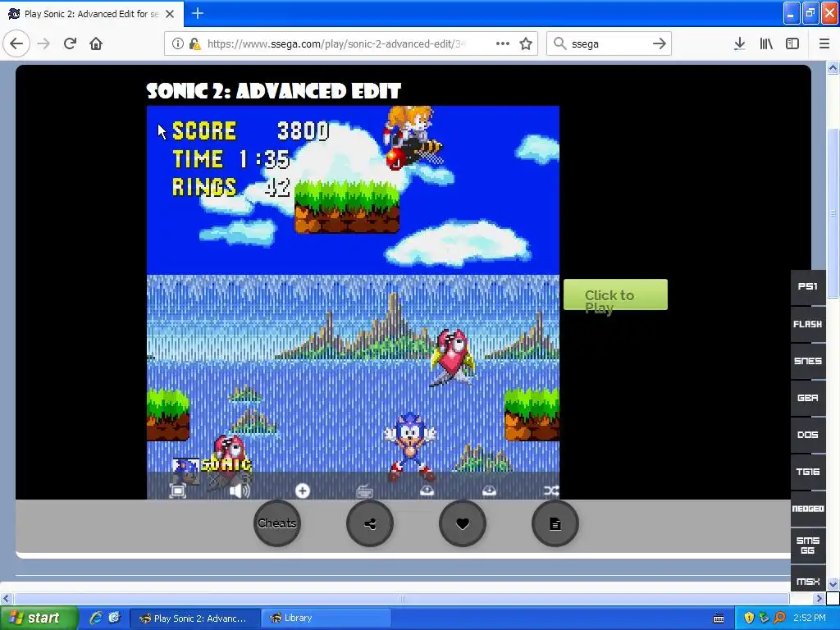Click the search box containing ssega
Screen dimensions: 840x630
609,44
